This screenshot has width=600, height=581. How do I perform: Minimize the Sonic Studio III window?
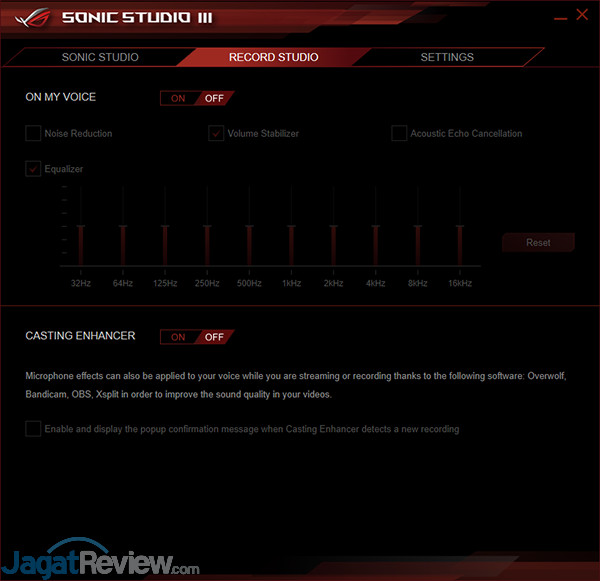pos(560,18)
